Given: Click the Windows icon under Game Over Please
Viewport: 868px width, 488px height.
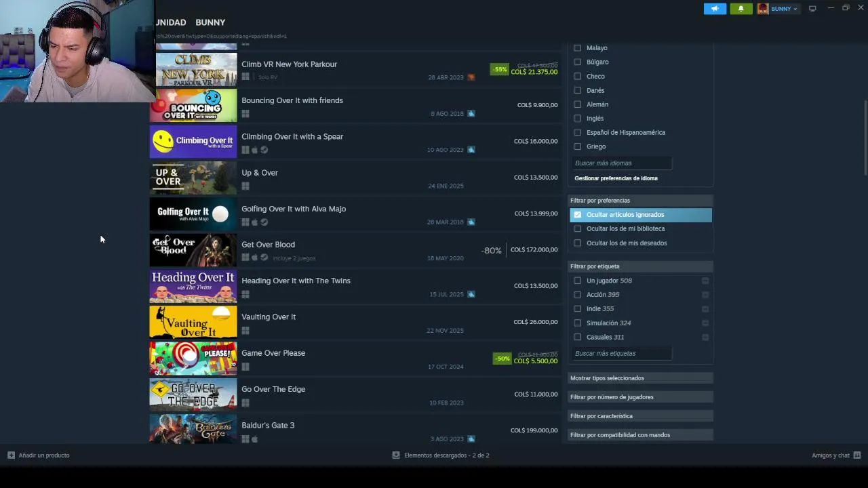Looking at the screenshot, I should point(245,367).
